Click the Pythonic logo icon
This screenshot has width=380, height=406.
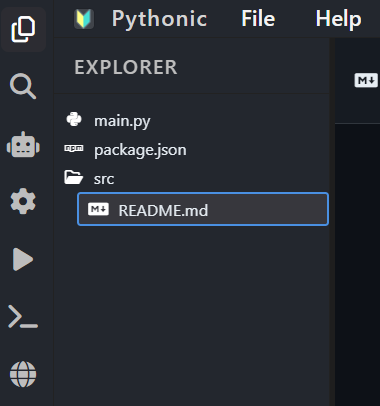84,19
